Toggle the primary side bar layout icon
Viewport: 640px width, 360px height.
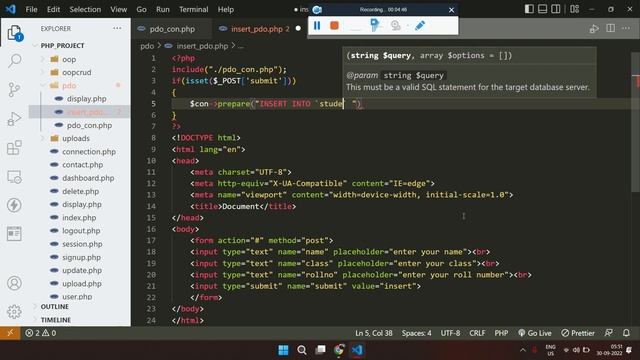529,9
